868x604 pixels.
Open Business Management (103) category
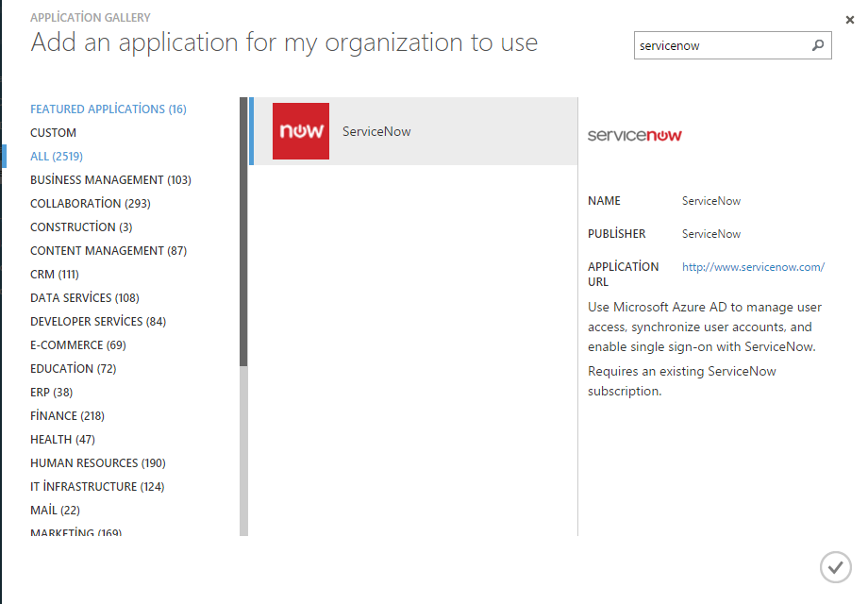[x=110, y=180]
